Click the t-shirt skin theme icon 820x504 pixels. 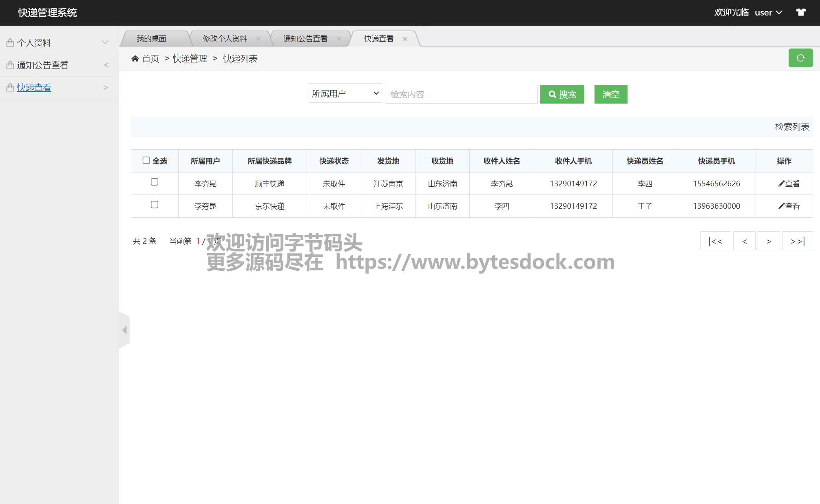[x=801, y=12]
